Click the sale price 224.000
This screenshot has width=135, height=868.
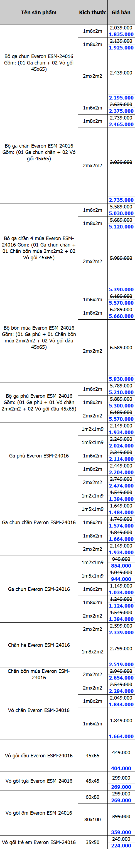(121, 846)
